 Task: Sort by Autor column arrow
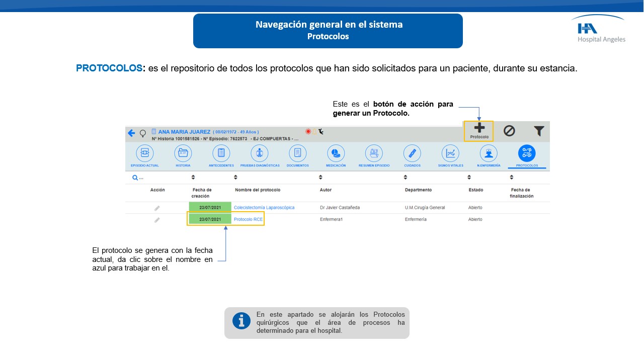[320, 177]
